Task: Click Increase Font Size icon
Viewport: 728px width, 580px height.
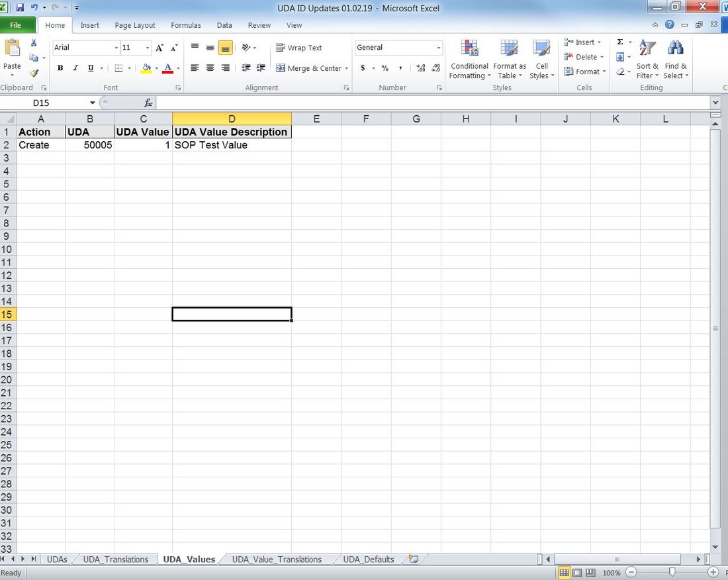Action: point(159,48)
